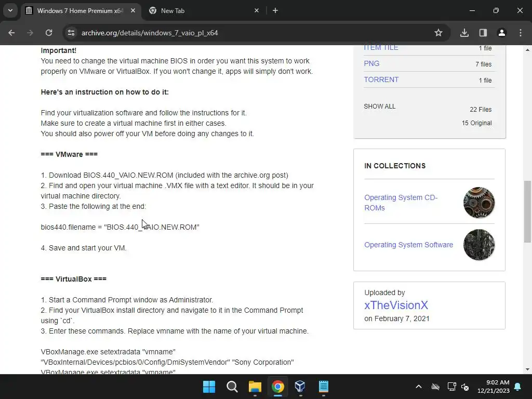Open notifications bell icon
The image size is (532, 399).
pyautogui.click(x=518, y=387)
